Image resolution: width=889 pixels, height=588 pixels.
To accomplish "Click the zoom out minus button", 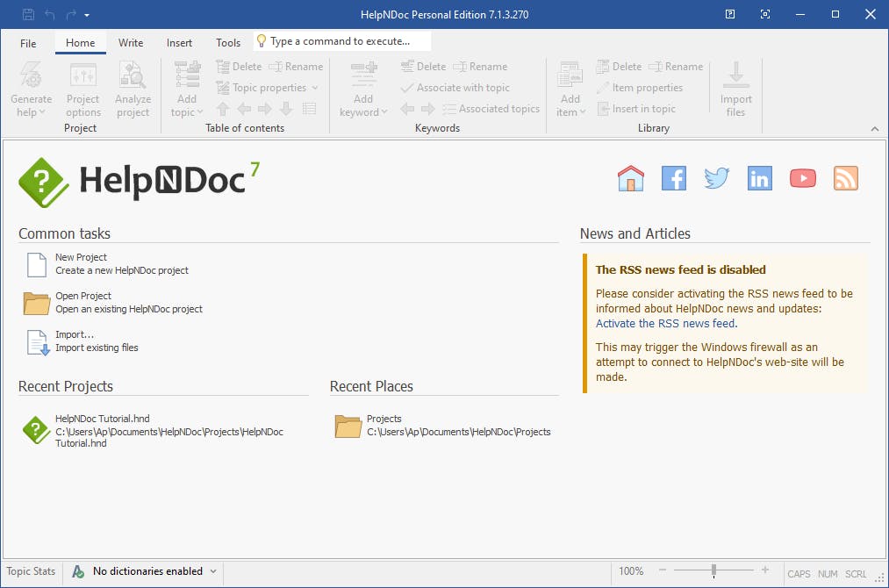I will [663, 570].
